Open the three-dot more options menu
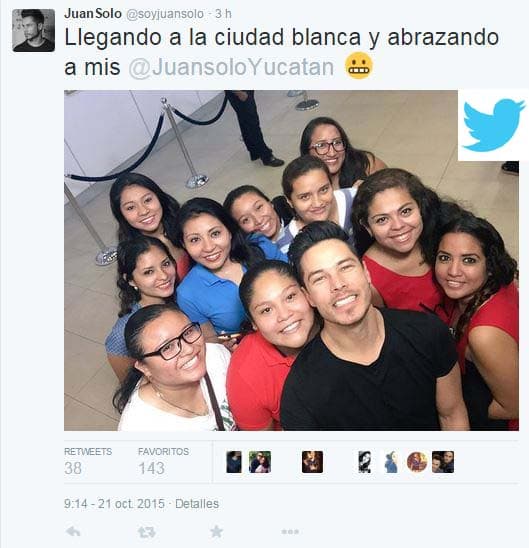This screenshot has height=548, width=529. 290,532
